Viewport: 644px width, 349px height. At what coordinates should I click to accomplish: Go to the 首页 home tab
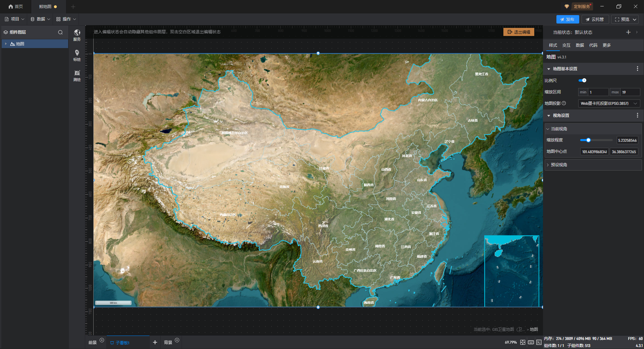click(16, 6)
